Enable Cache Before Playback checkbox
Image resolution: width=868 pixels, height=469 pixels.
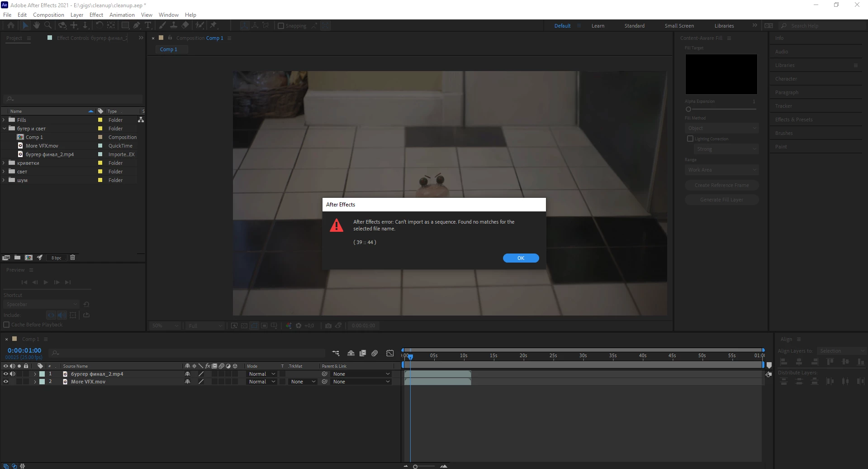coord(6,325)
